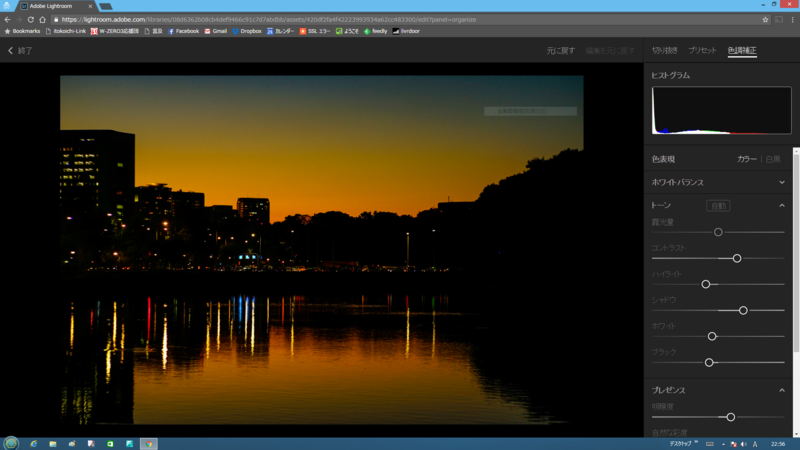Expand the ホワイトバランス section
800x450 pixels.
tap(782, 182)
